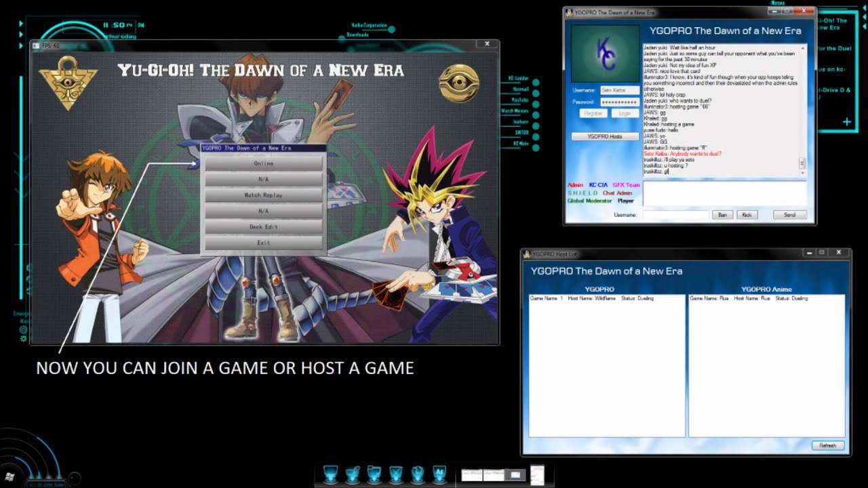
Task: Click the Online button in game menu
Action: pos(264,163)
